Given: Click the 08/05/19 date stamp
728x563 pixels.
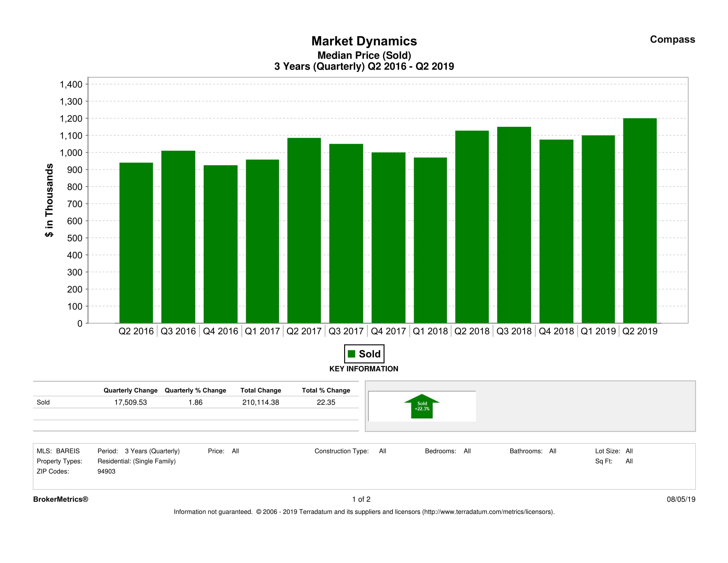Looking at the screenshot, I should 681,499.
